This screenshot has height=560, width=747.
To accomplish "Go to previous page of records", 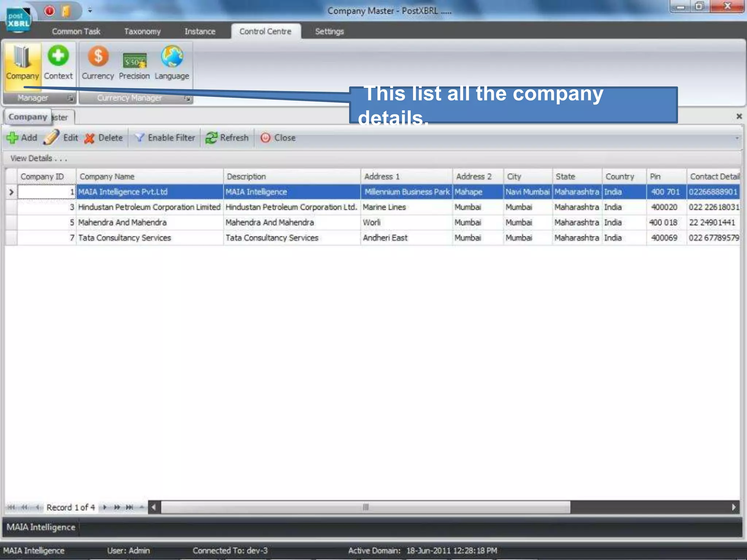I will coord(24,507).
